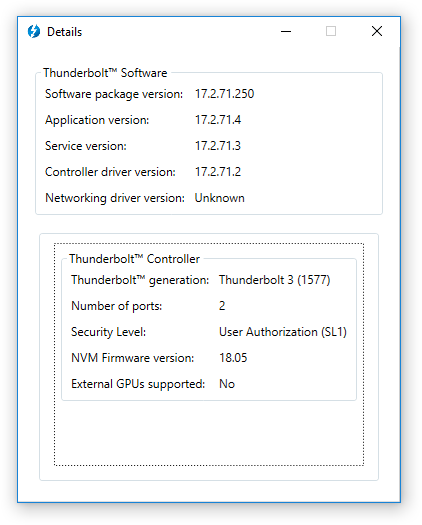Screen dimensions: 422x525
Task: Click the Service version value 17.2.71.3
Action: point(218,146)
